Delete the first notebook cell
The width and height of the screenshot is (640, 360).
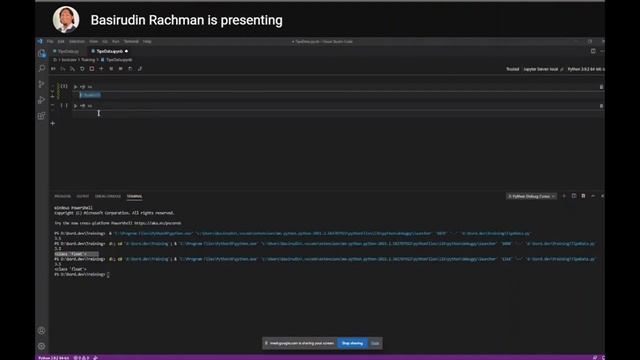click(x=601, y=87)
